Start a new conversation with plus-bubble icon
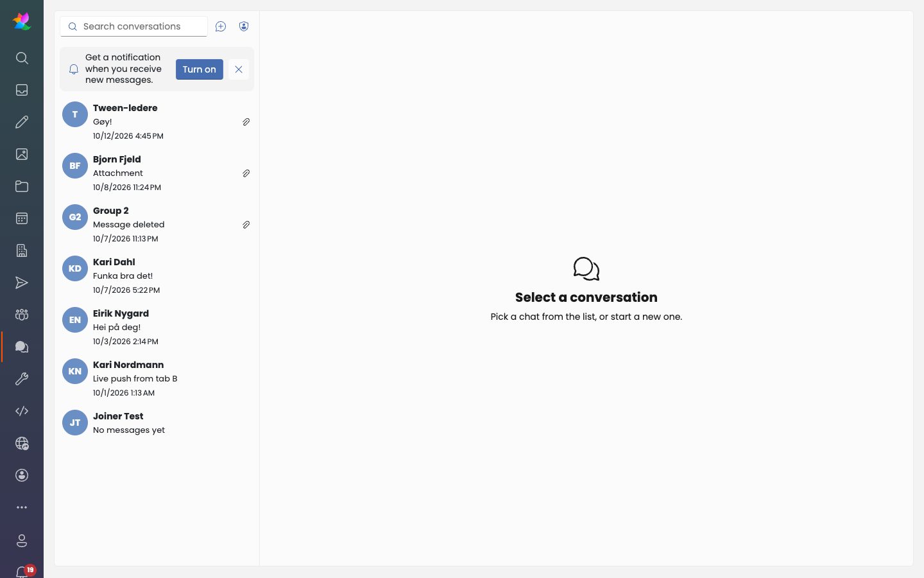The image size is (924, 578). [221, 26]
